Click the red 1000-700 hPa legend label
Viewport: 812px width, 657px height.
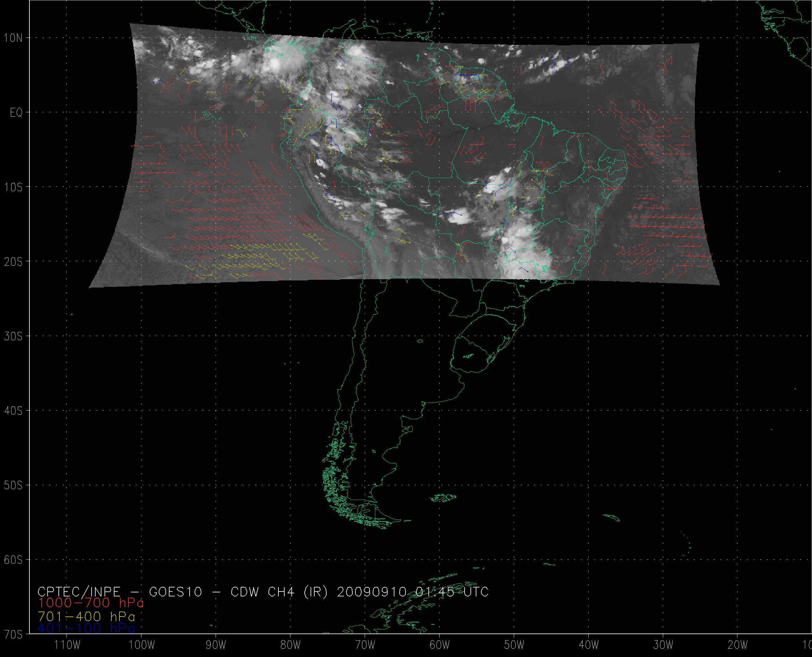[91, 603]
